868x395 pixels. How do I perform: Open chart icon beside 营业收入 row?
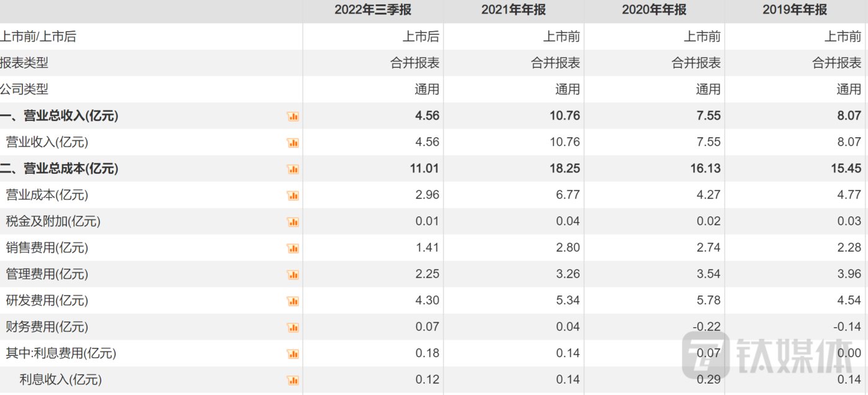pos(293,143)
